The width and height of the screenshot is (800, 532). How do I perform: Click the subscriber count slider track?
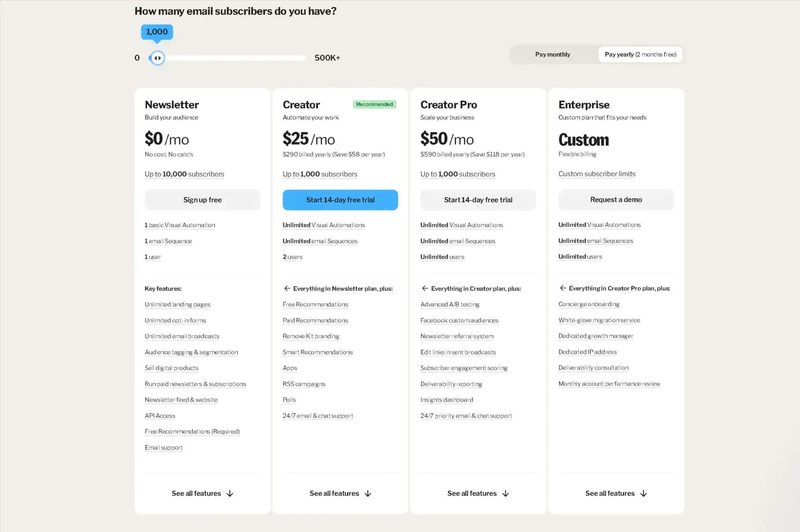click(x=234, y=57)
